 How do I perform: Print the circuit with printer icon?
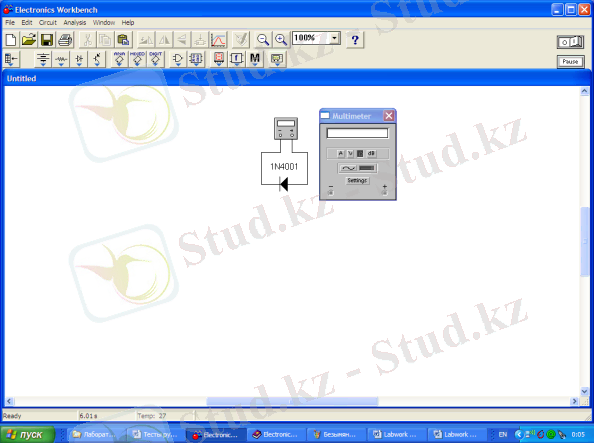[x=65, y=39]
